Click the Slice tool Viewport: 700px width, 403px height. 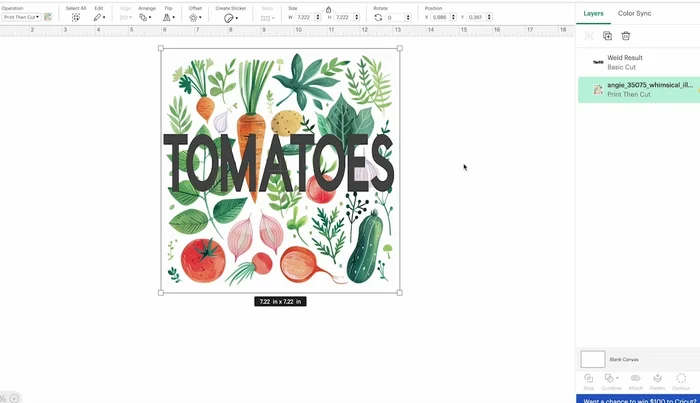click(x=589, y=382)
